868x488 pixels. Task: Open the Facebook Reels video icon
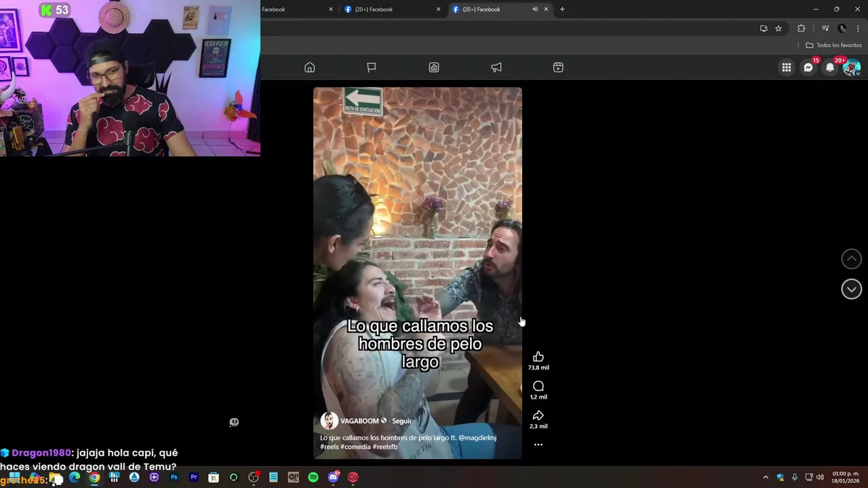coord(558,67)
